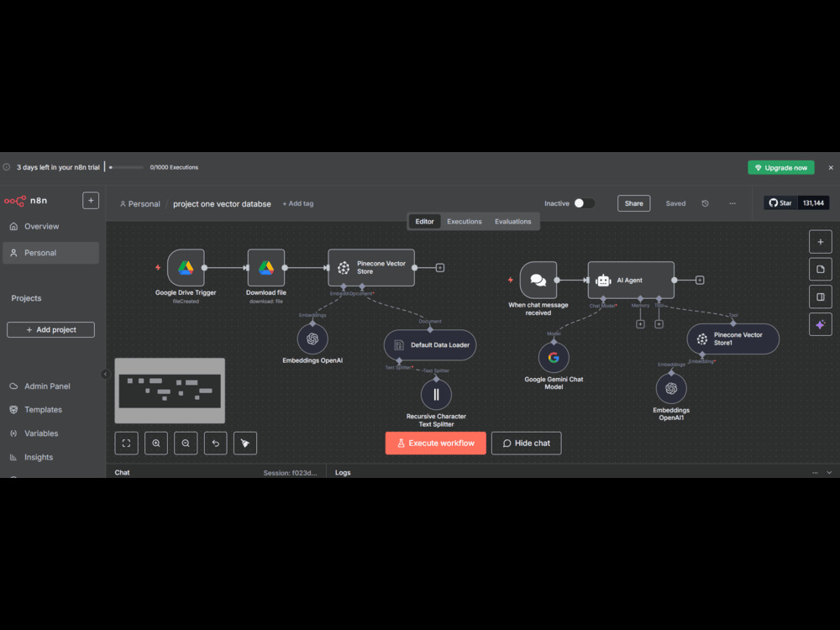840x630 pixels.
Task: Select the Recursive Character Text Splitter node
Action: click(x=436, y=395)
